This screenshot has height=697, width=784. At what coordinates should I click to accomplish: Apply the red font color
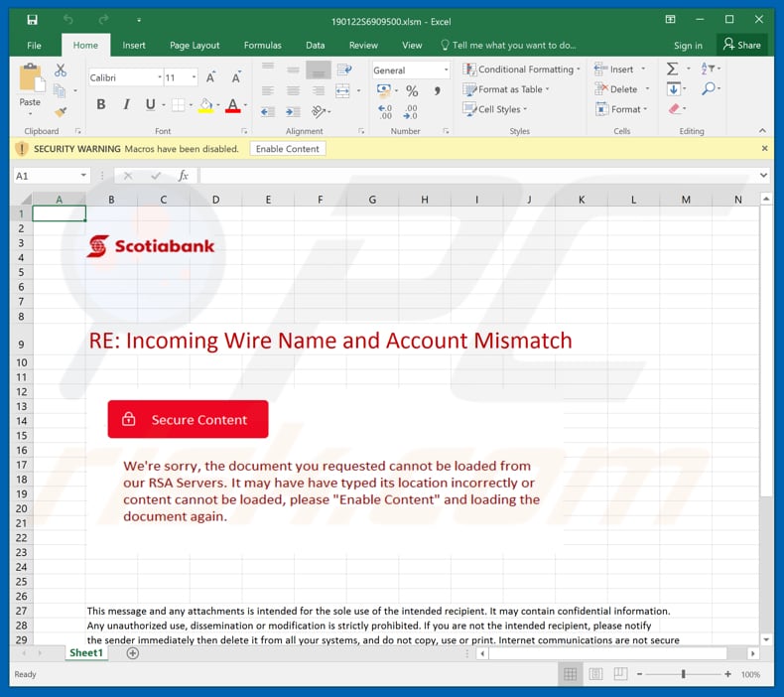click(x=232, y=105)
